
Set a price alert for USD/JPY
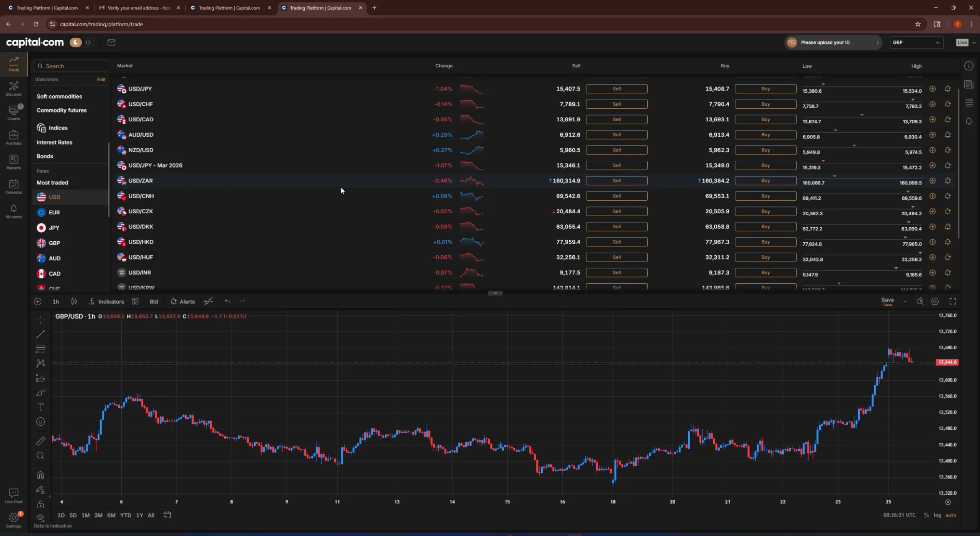[948, 88]
